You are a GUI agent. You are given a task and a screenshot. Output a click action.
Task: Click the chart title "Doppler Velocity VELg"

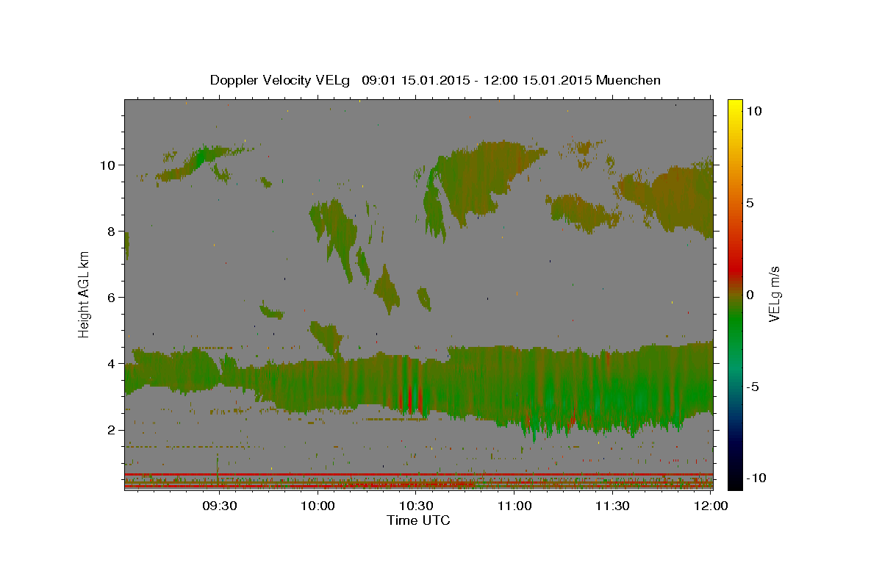pos(280,80)
